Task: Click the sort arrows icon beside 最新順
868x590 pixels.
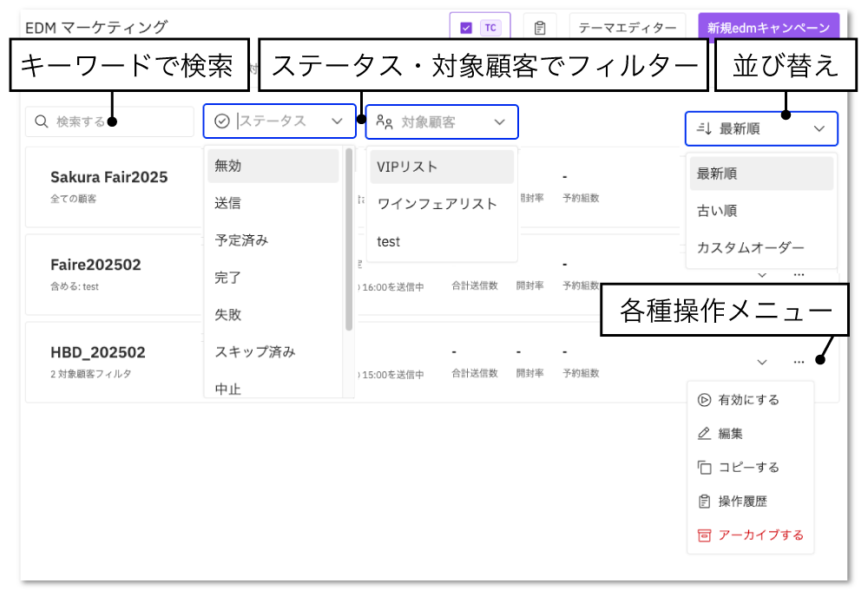Action: pos(704,128)
